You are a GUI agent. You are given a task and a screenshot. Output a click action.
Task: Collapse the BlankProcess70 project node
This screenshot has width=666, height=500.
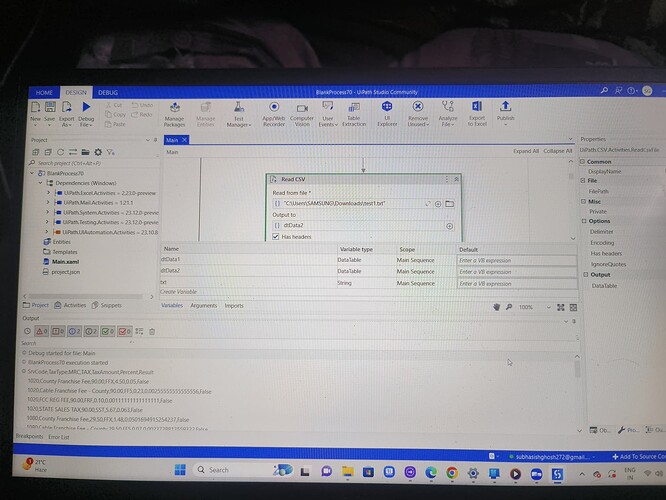pos(32,173)
